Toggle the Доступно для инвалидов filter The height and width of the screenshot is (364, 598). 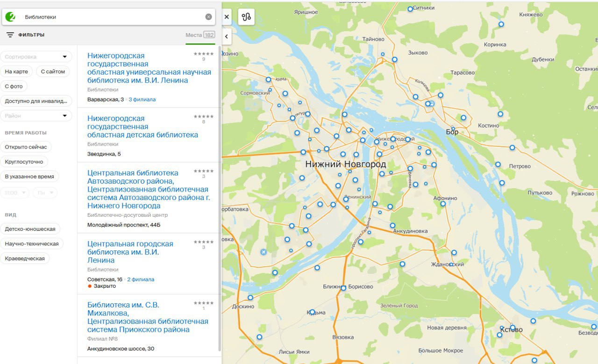click(36, 101)
